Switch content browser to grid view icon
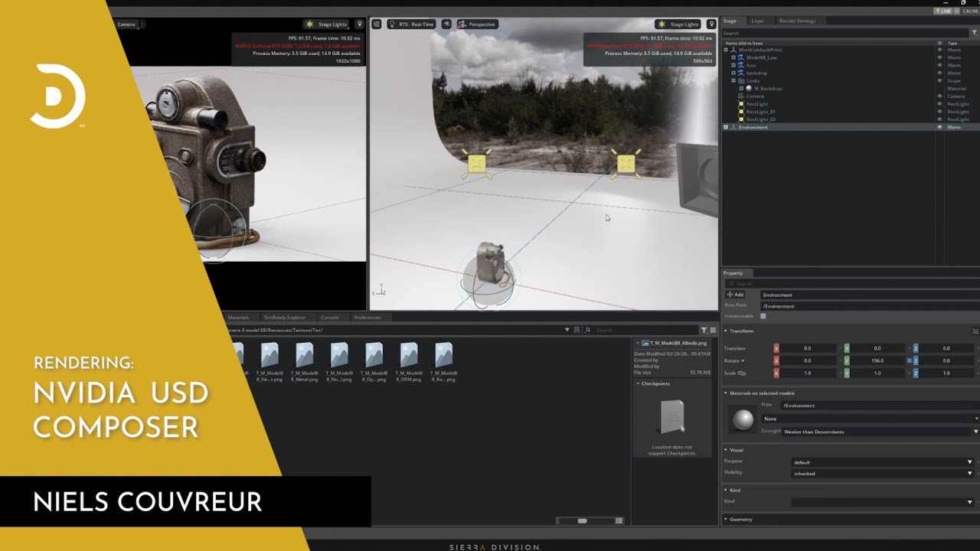The width and height of the screenshot is (980, 551). [x=619, y=520]
